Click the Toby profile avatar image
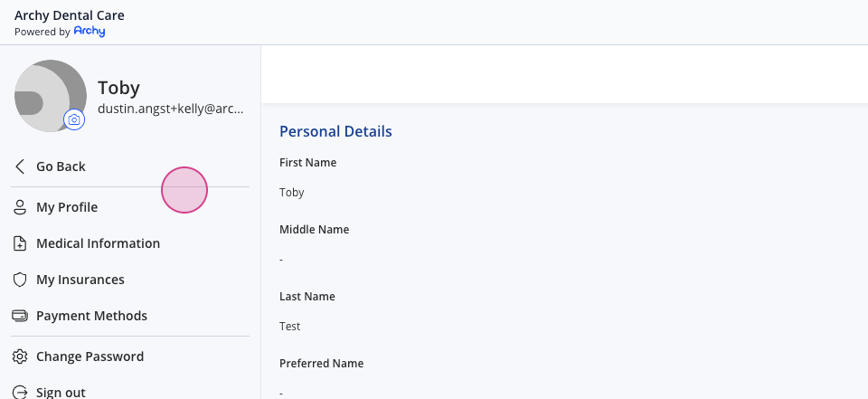This screenshot has height=399, width=868. click(51, 96)
